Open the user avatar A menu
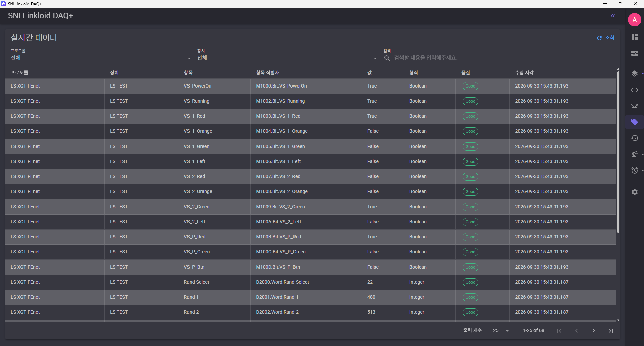Viewport: 644px width, 346px height. coord(634,20)
